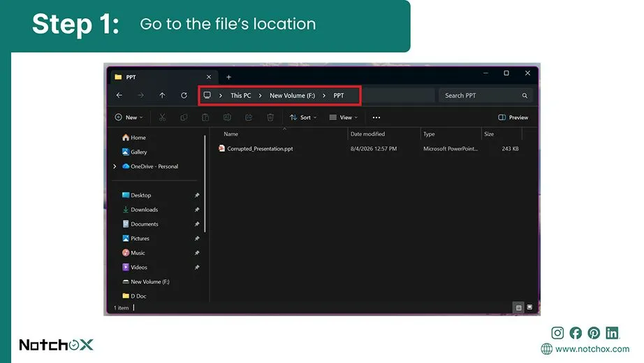Click the Rename icon in toolbar

tap(227, 118)
